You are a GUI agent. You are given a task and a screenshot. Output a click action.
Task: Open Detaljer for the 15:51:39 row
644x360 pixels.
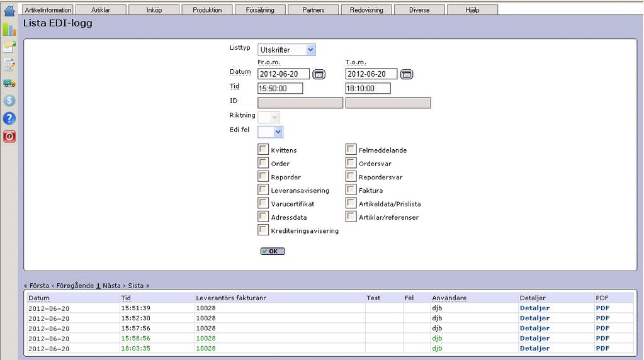[x=534, y=308]
